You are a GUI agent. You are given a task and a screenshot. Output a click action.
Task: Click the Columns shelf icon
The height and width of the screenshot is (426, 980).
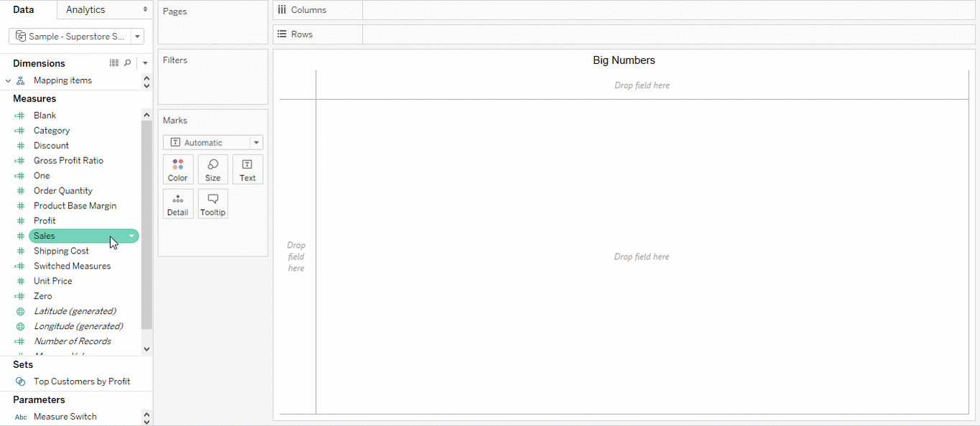(280, 9)
